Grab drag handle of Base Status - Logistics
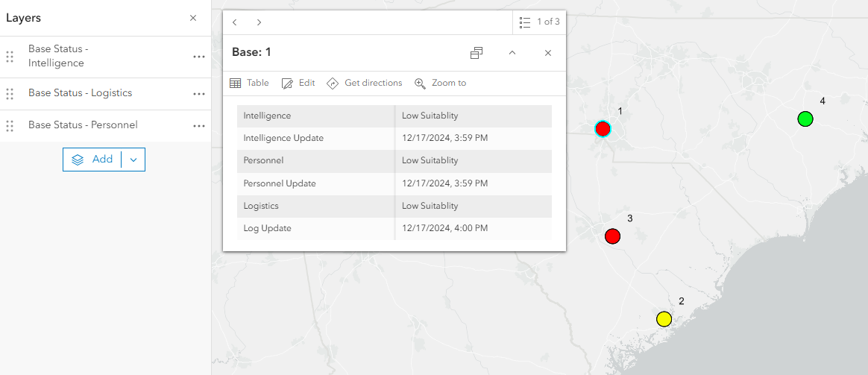 [10, 94]
